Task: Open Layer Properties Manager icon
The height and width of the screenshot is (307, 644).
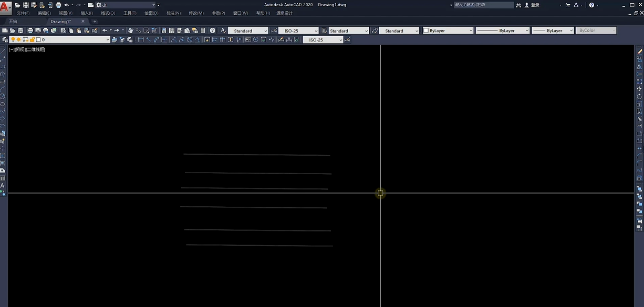Action: tap(5, 39)
